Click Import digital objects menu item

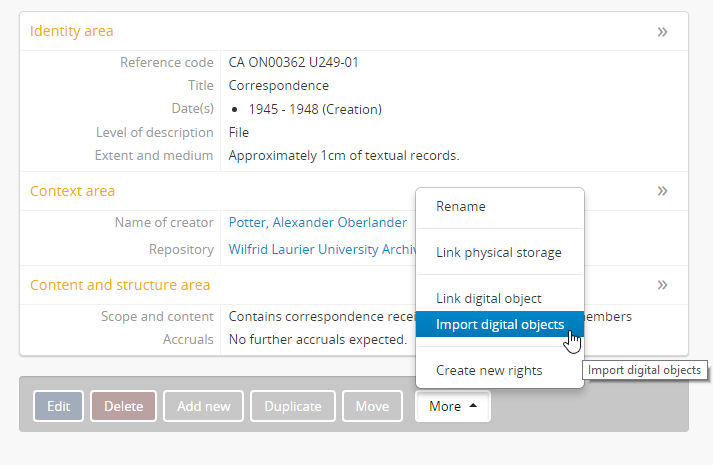(499, 325)
